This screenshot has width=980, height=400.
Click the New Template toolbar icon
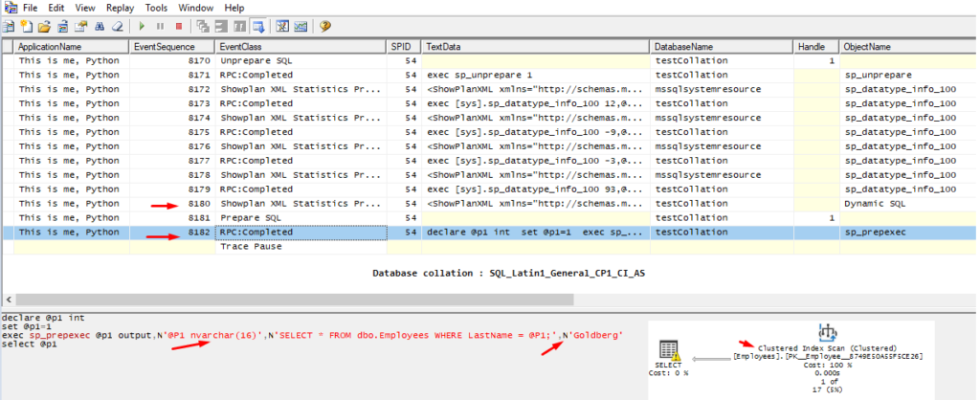[26, 26]
